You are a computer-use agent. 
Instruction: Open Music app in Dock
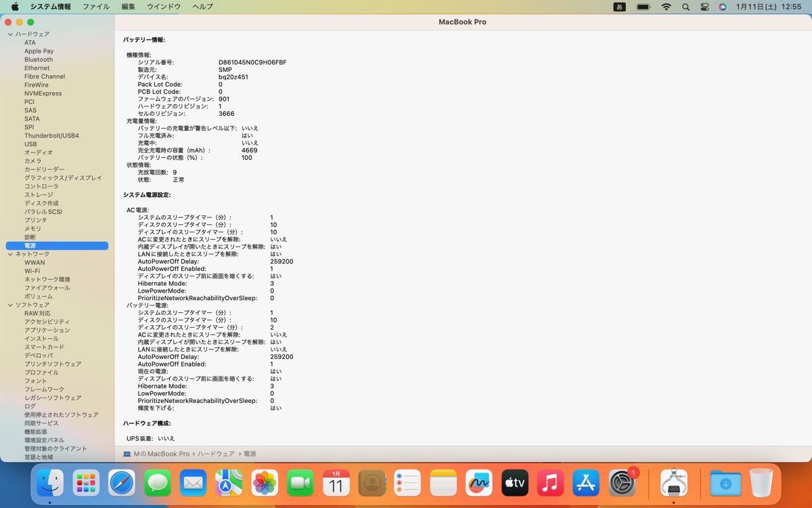pos(551,483)
